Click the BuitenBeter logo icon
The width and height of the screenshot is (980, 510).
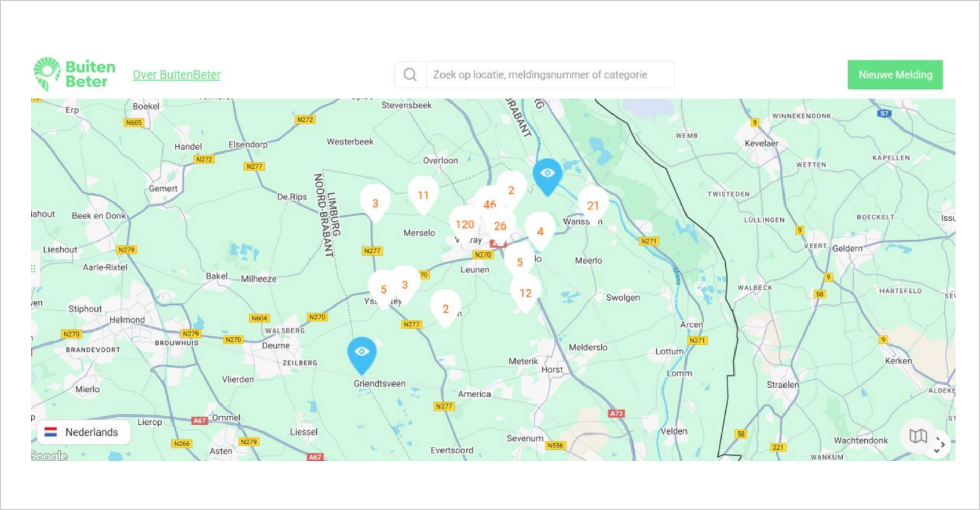click(47, 73)
